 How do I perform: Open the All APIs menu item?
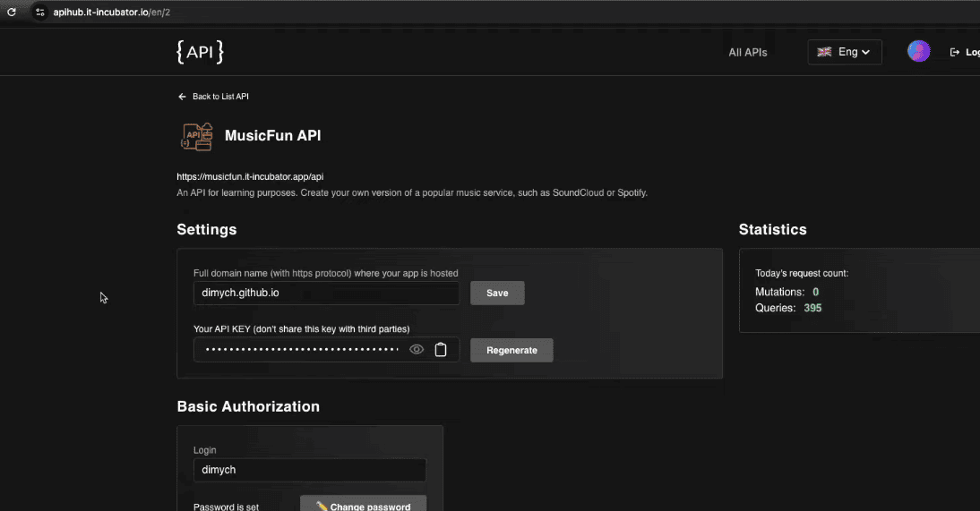747,53
